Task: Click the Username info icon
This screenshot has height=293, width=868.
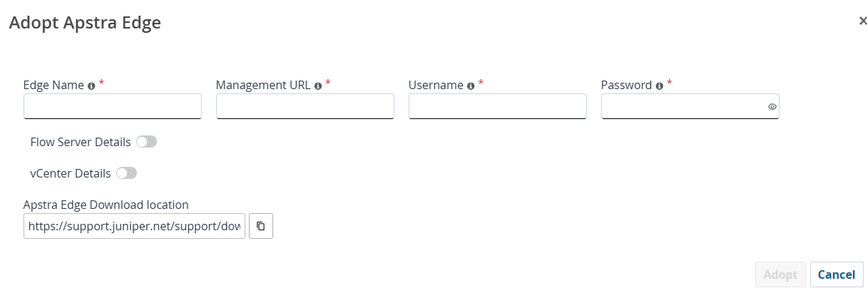Action: point(471,86)
